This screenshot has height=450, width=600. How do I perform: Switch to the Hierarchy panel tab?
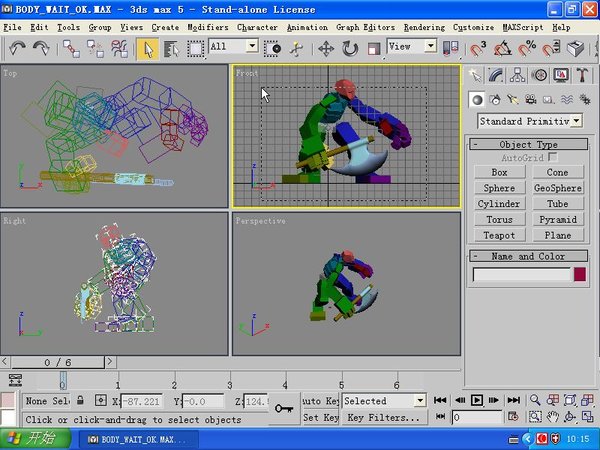pos(518,75)
